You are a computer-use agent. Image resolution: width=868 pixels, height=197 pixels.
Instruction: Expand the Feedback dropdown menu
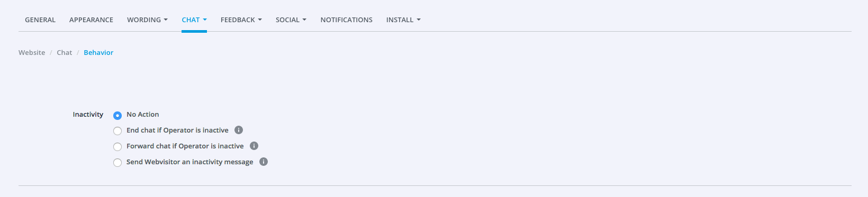tap(241, 20)
